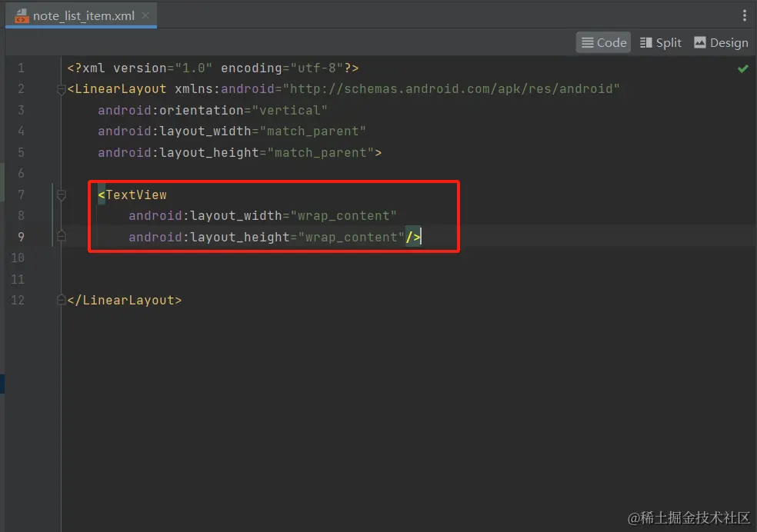The image size is (757, 532).
Task: Collapse the LinearLayout opening tag fold
Action: [61, 89]
